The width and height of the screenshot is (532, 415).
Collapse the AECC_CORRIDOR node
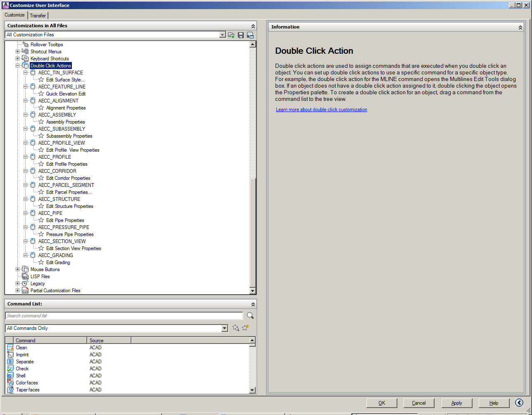click(25, 171)
